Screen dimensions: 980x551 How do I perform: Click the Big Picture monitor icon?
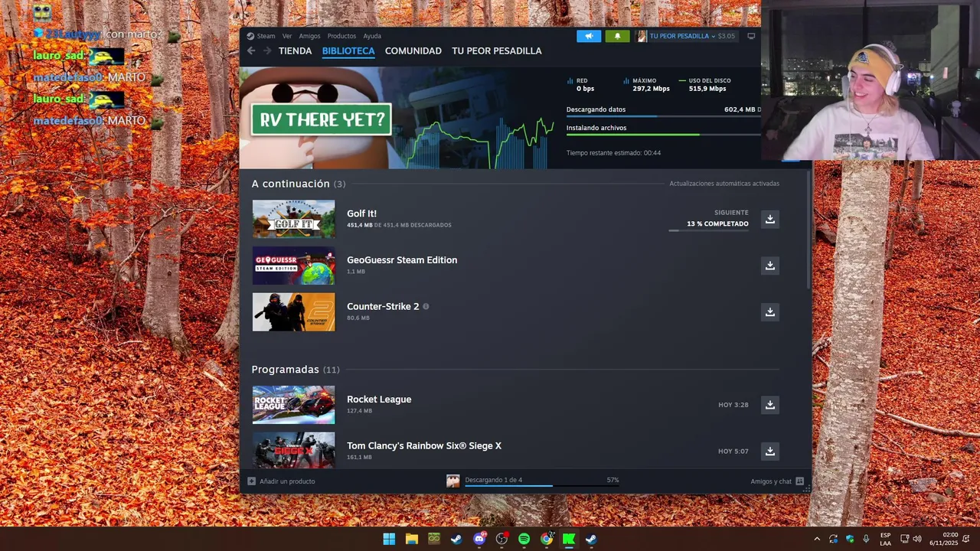(x=751, y=36)
